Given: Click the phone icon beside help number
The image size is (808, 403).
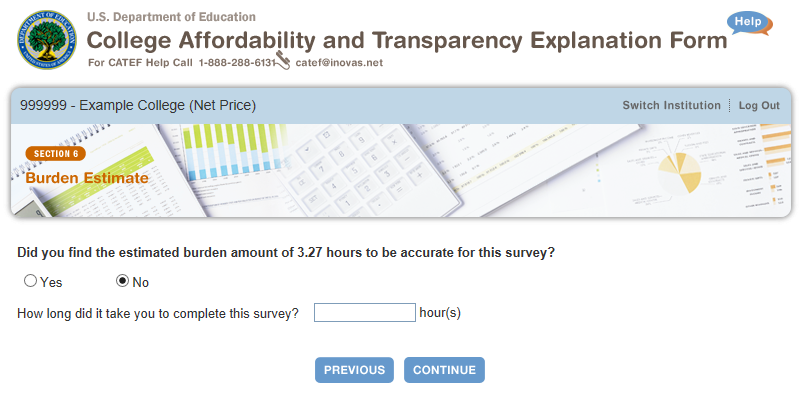Looking at the screenshot, I should point(283,61).
